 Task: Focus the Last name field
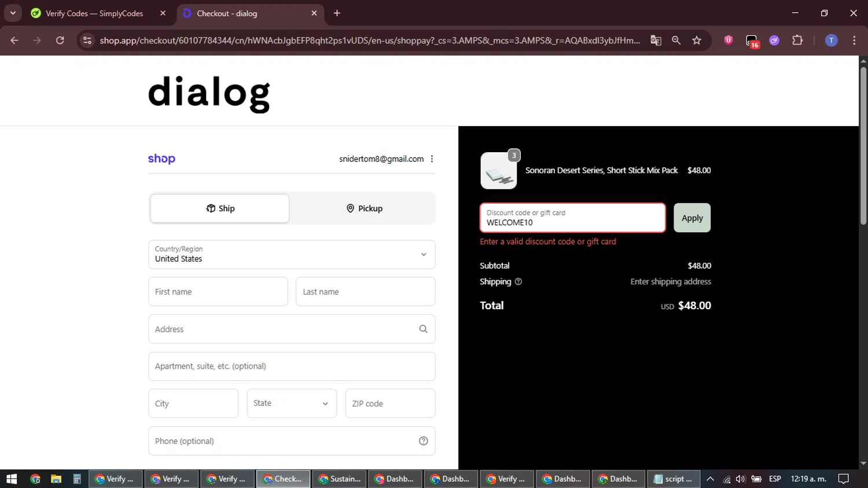tap(365, 292)
